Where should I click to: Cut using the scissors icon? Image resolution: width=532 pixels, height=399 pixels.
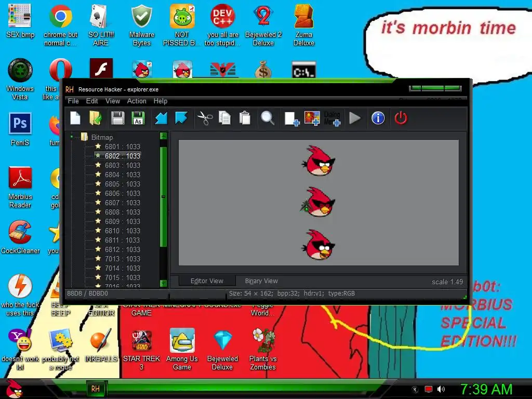[205, 118]
